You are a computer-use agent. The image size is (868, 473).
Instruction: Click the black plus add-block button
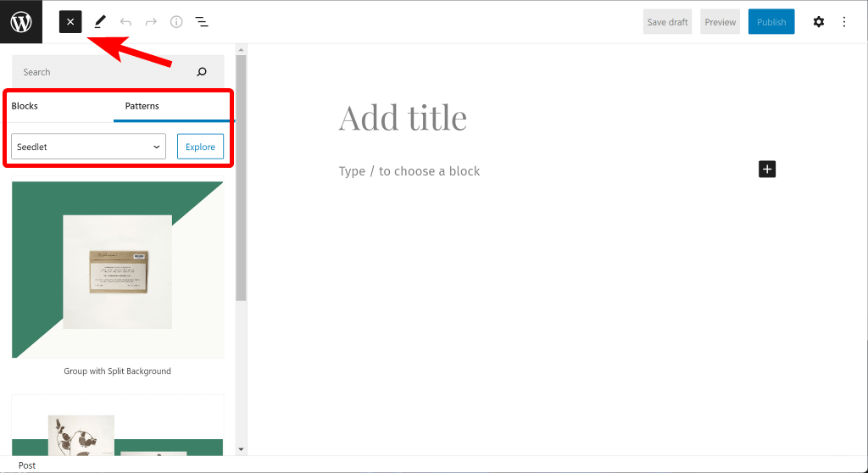(x=766, y=169)
